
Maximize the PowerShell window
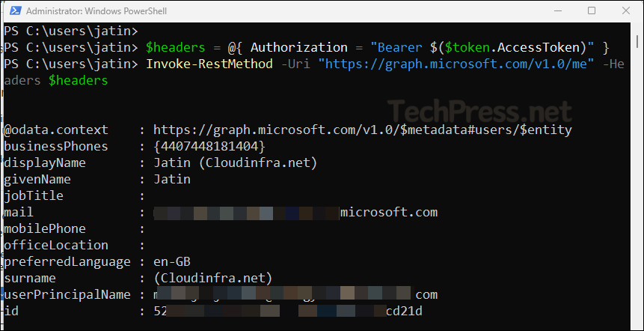(x=592, y=12)
